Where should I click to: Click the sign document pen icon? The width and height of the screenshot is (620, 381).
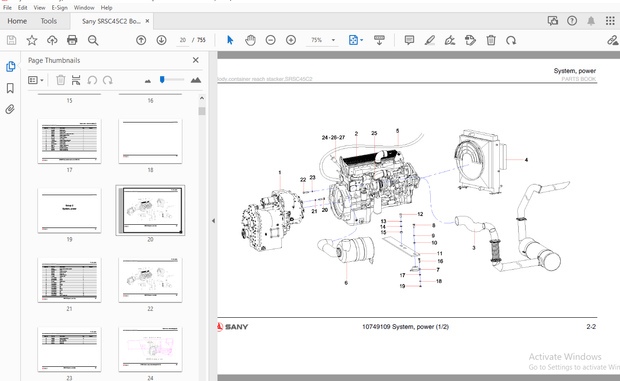pyautogui.click(x=450, y=40)
